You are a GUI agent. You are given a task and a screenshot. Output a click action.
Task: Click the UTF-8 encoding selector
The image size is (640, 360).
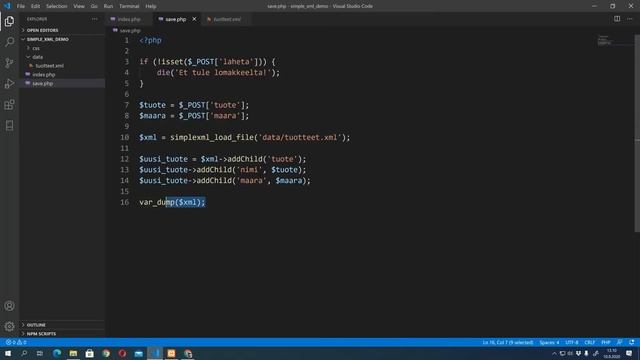pyautogui.click(x=571, y=342)
